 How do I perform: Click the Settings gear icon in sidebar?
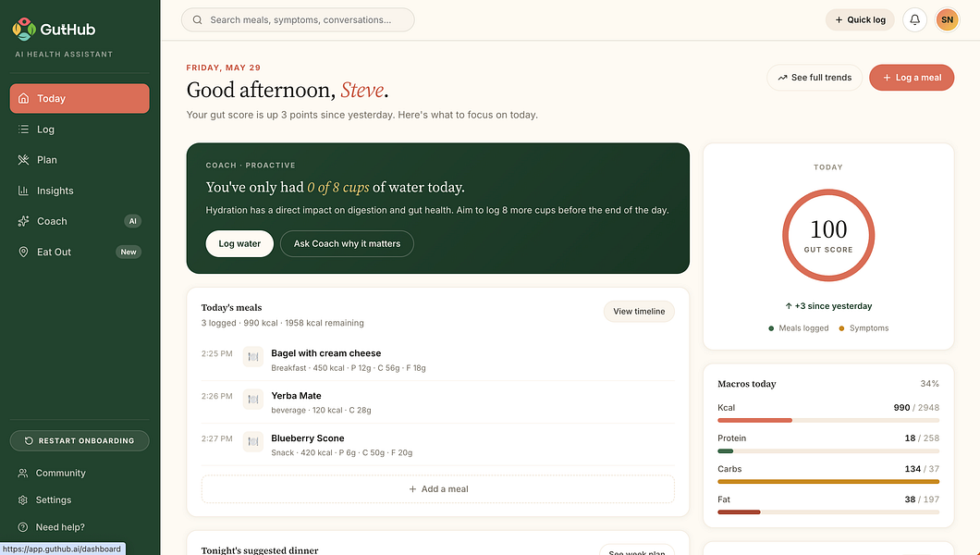point(23,500)
